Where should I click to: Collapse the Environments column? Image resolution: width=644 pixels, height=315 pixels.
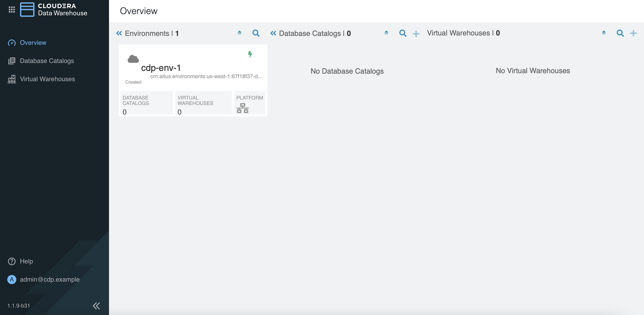pyautogui.click(x=119, y=33)
